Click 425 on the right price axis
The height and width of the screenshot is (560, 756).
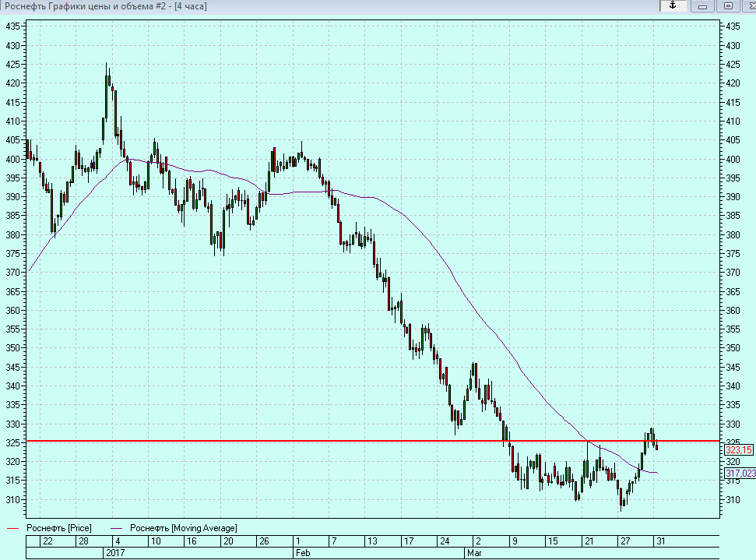coord(733,64)
